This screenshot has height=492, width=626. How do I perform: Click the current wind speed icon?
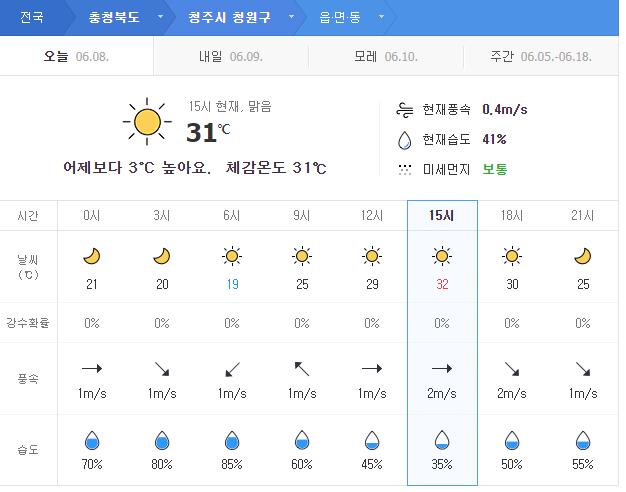pyautogui.click(x=404, y=108)
